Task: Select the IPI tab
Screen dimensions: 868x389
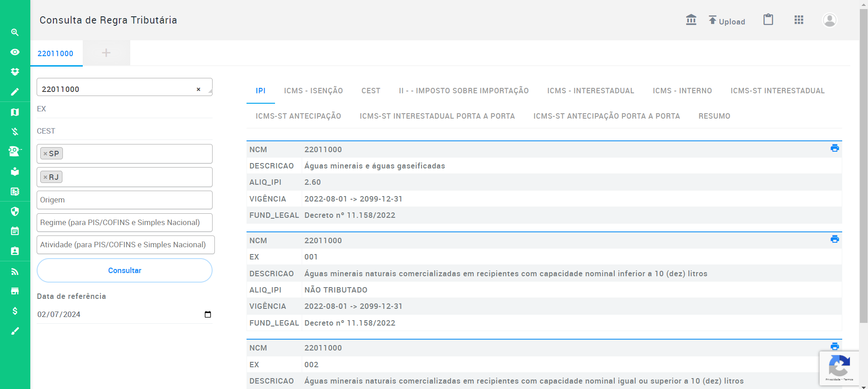Action: [261, 91]
